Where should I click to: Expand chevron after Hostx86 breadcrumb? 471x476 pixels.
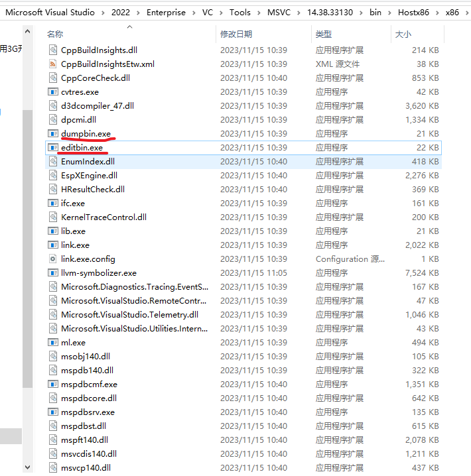[437, 13]
